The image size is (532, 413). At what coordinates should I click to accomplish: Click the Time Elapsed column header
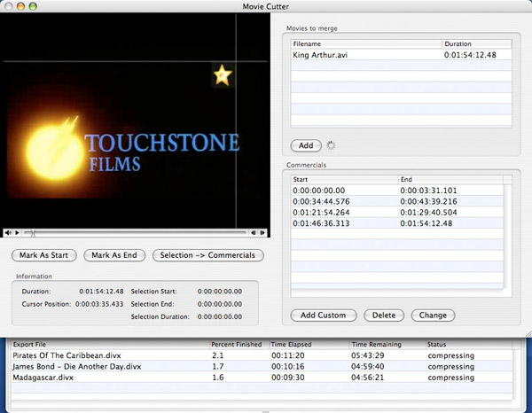coord(309,345)
